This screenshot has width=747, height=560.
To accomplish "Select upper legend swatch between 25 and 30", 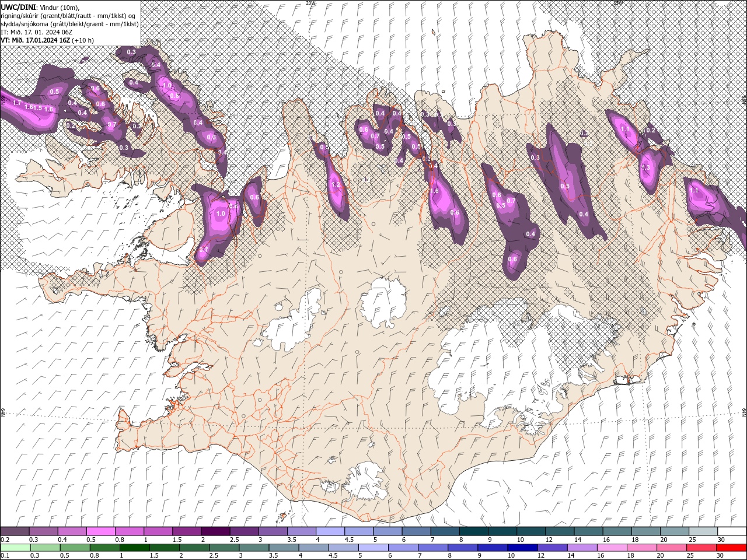I will coord(703,531).
